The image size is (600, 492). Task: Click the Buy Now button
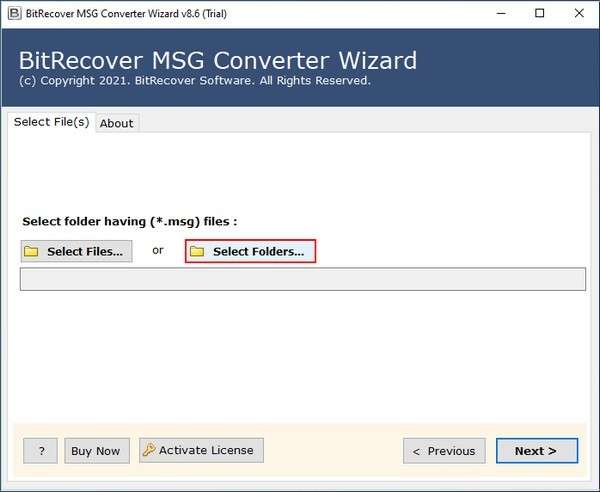click(x=97, y=451)
